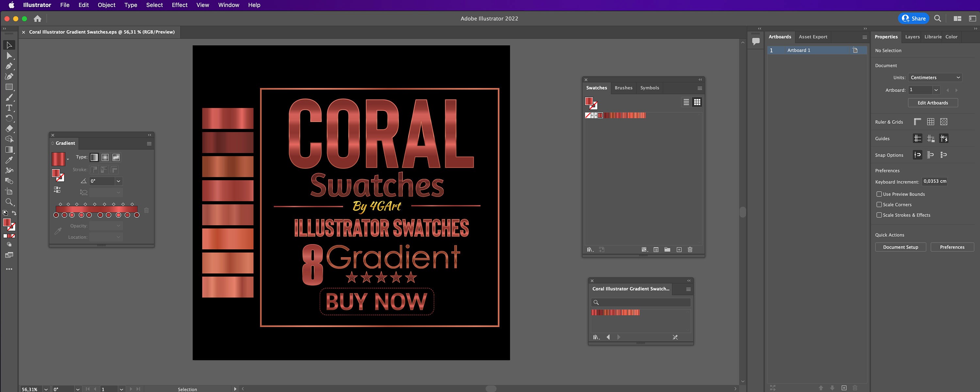Enable the Scale Corners checkbox
Image resolution: width=980 pixels, height=392 pixels.
coord(879,205)
